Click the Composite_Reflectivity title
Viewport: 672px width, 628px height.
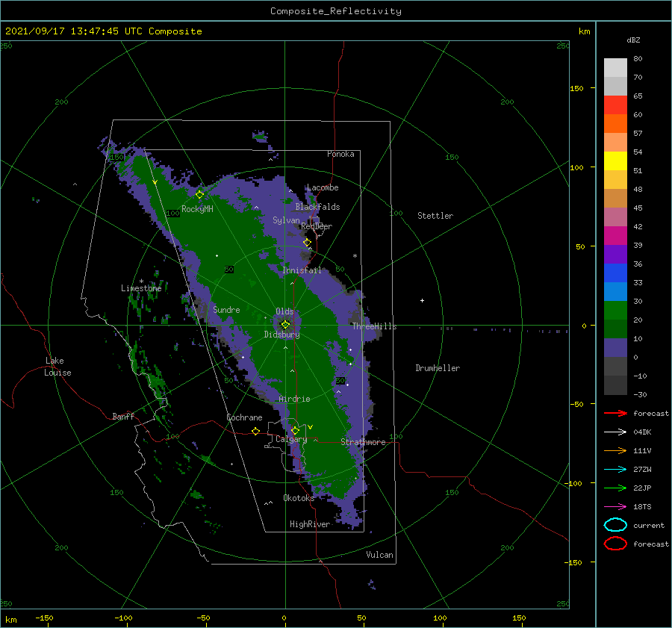tap(336, 11)
